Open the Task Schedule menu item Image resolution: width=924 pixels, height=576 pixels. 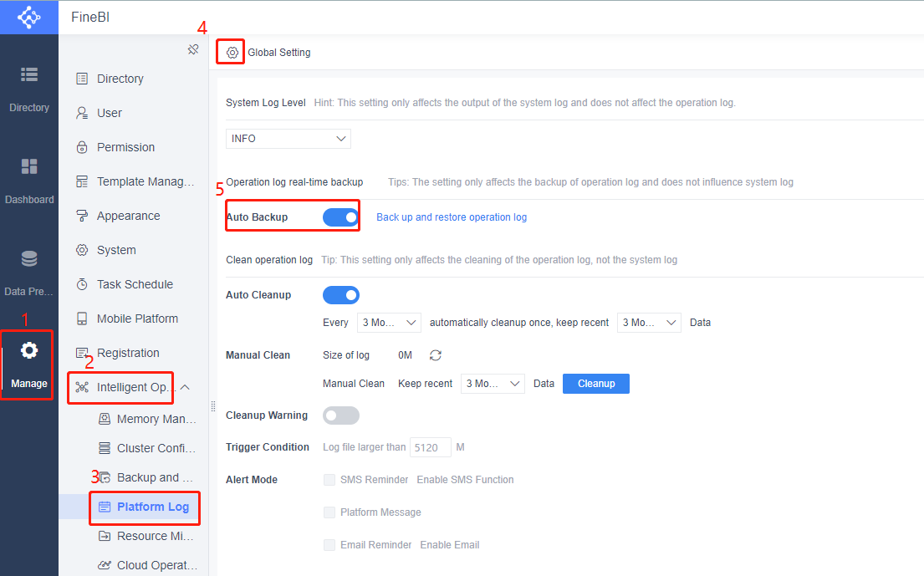135,284
